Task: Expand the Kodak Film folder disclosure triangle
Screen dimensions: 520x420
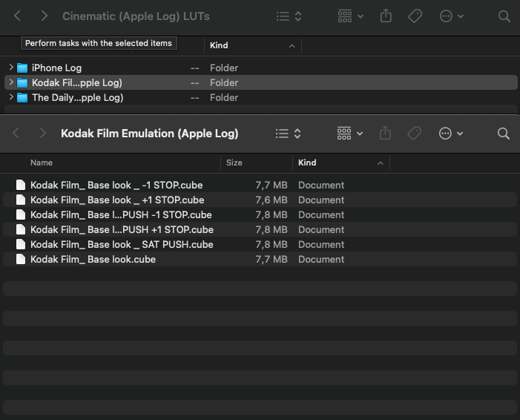Action: (x=11, y=82)
